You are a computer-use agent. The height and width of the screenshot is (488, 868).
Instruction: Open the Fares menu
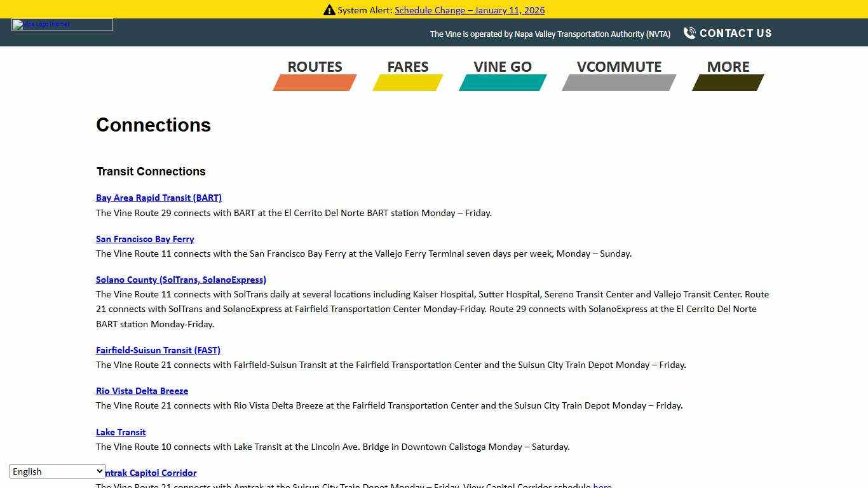(408, 67)
